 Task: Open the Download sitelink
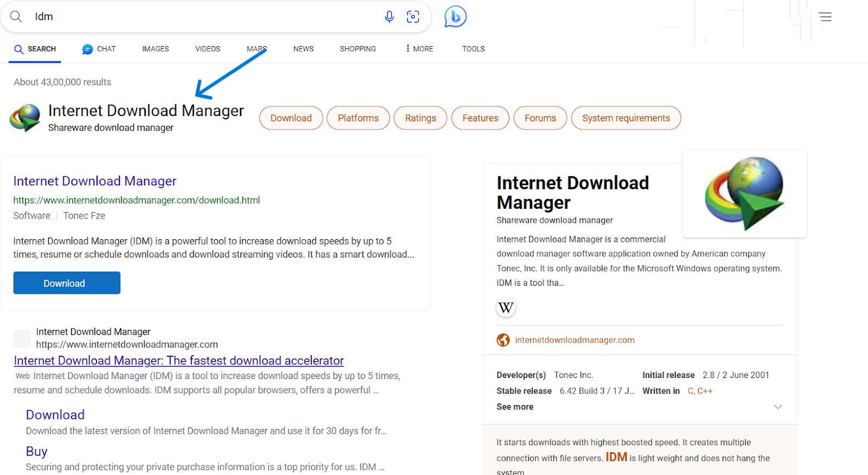55,415
